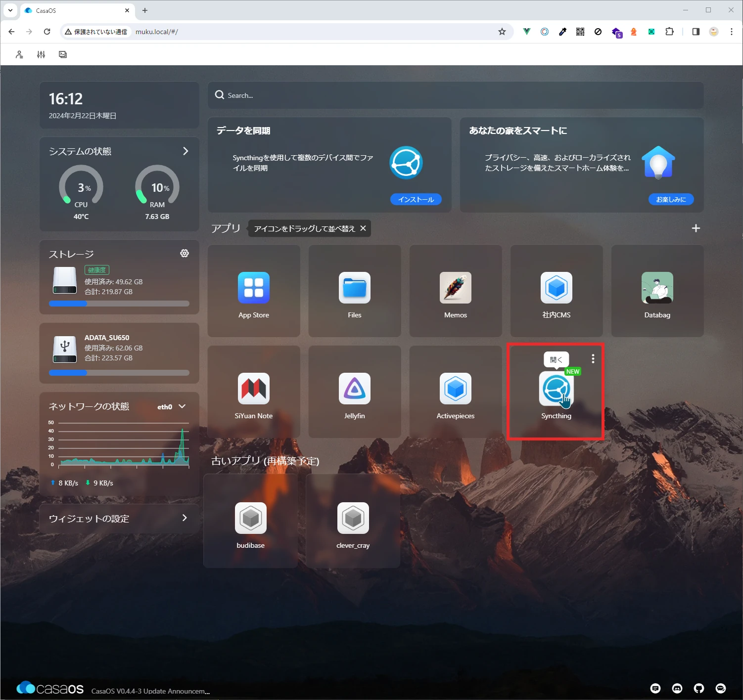Click the 古いアプリ (再構築予定) section heading
Viewport: 743px width, 700px height.
coord(265,461)
